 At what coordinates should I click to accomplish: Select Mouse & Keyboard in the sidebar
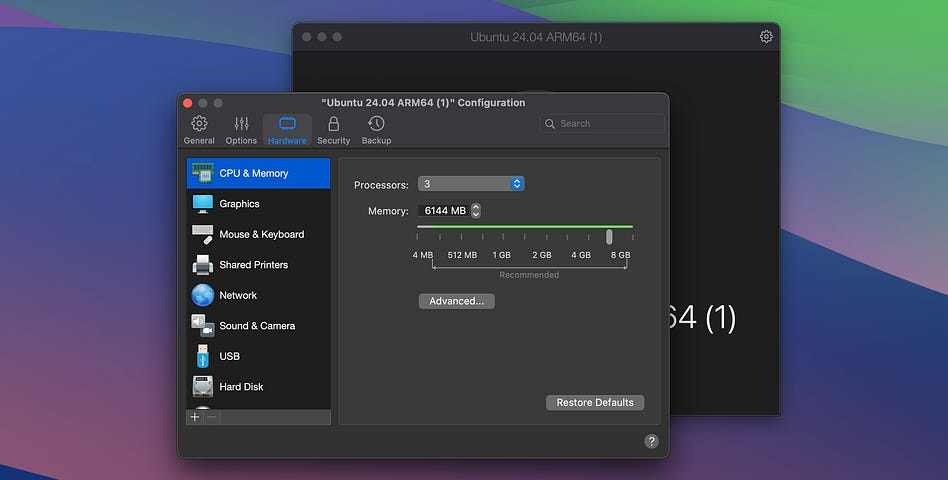258,234
